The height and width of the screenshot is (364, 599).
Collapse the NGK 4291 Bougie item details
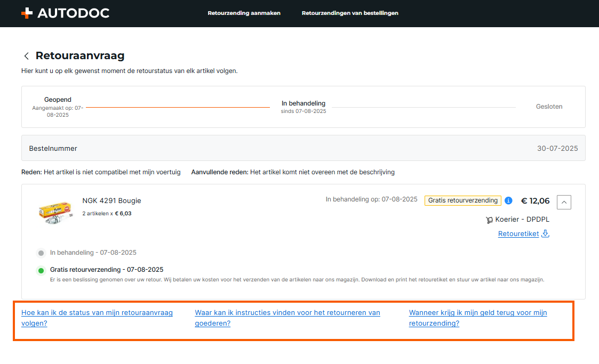point(564,201)
